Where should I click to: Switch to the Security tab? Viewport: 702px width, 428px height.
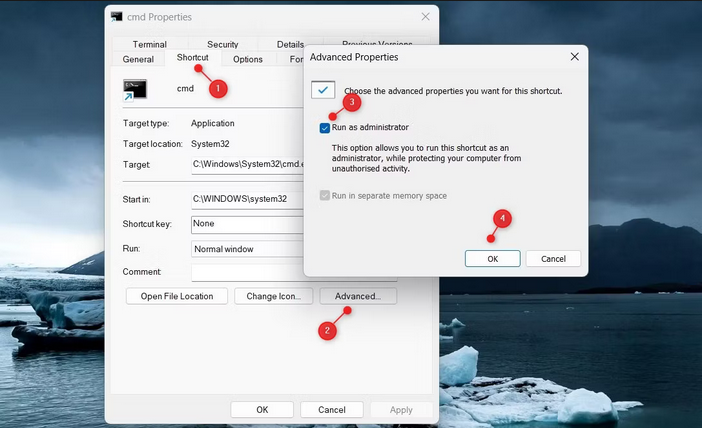[x=223, y=44]
